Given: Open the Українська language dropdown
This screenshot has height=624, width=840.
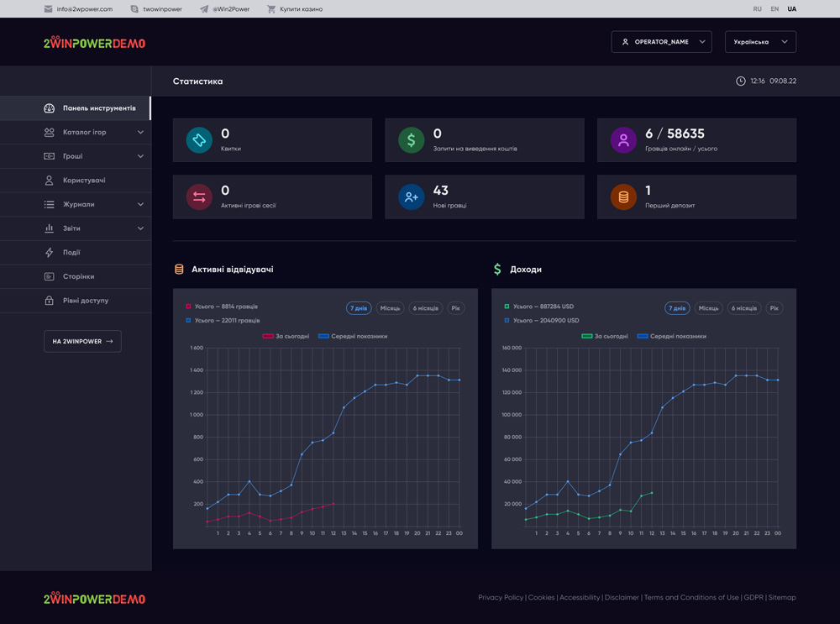Looking at the screenshot, I should [760, 42].
